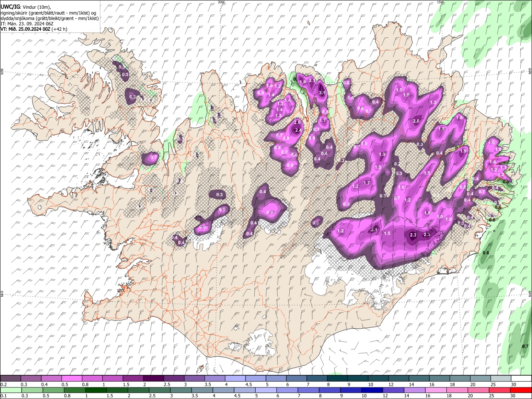Click the 'UWC/IG' title text
The width and height of the screenshot is (532, 399).
pyautogui.click(x=10, y=7)
